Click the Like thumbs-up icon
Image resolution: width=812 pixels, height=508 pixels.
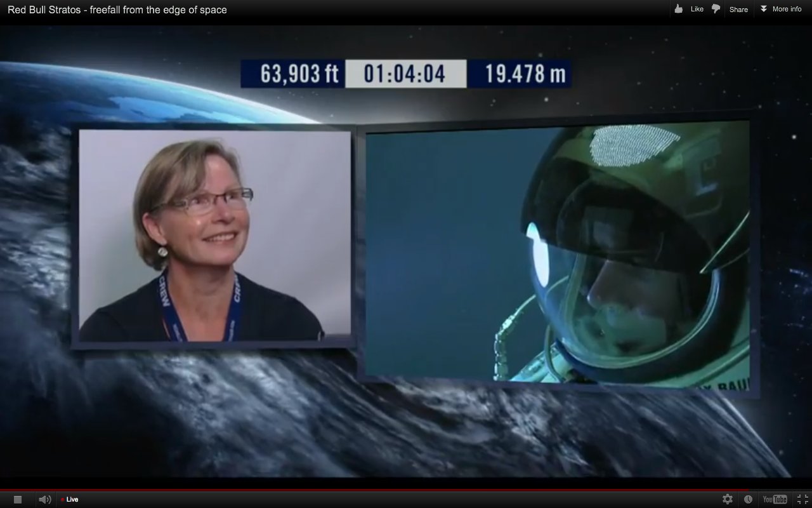click(x=679, y=9)
